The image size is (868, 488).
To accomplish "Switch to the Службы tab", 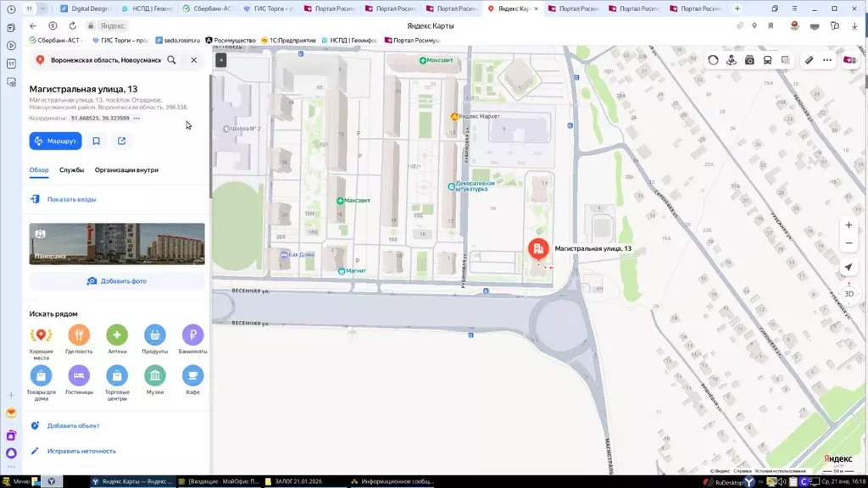I will click(71, 169).
